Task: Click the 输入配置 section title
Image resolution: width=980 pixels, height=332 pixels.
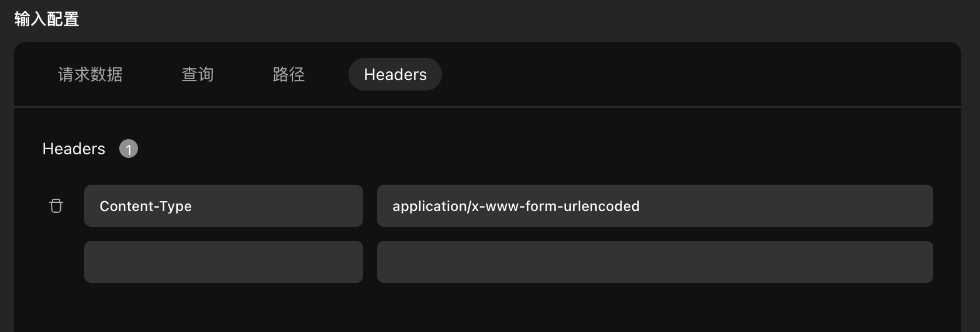Action: [47, 19]
